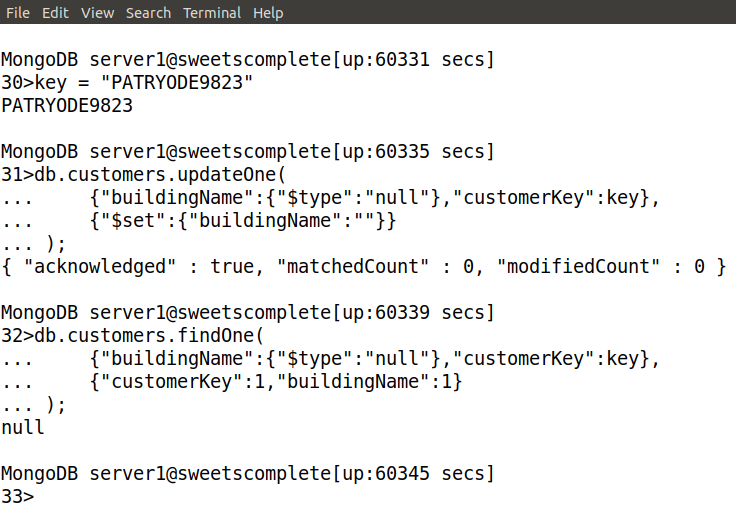The image size is (736, 509).
Task: Click the null result output line
Action: pos(23,427)
